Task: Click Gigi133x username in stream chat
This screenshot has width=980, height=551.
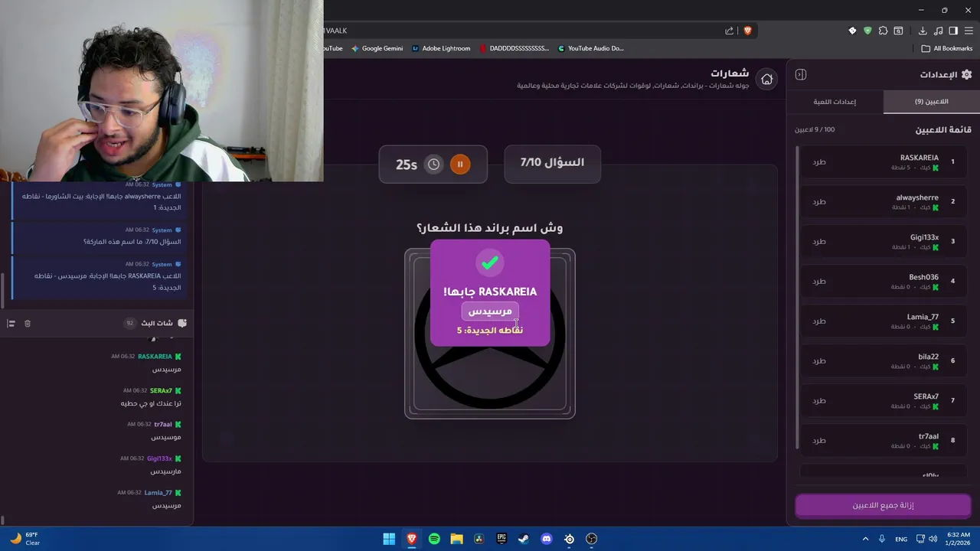Action: coord(159,458)
